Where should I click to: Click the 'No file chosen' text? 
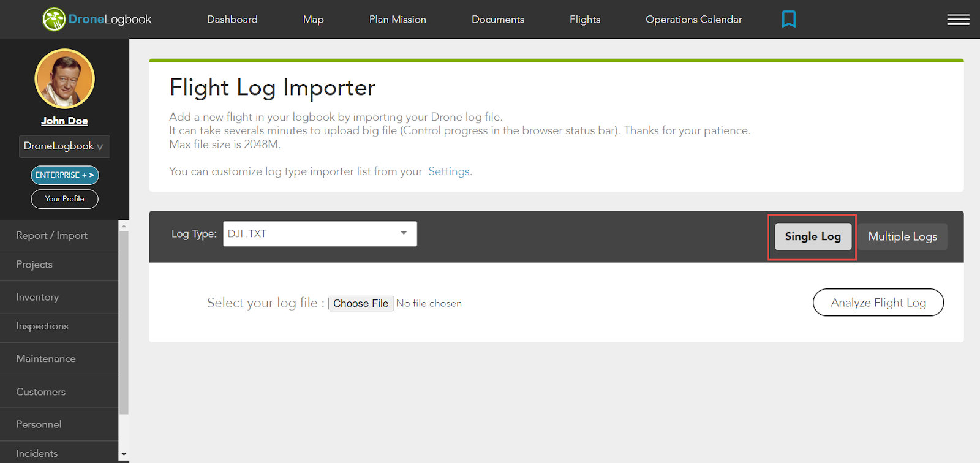tap(429, 304)
